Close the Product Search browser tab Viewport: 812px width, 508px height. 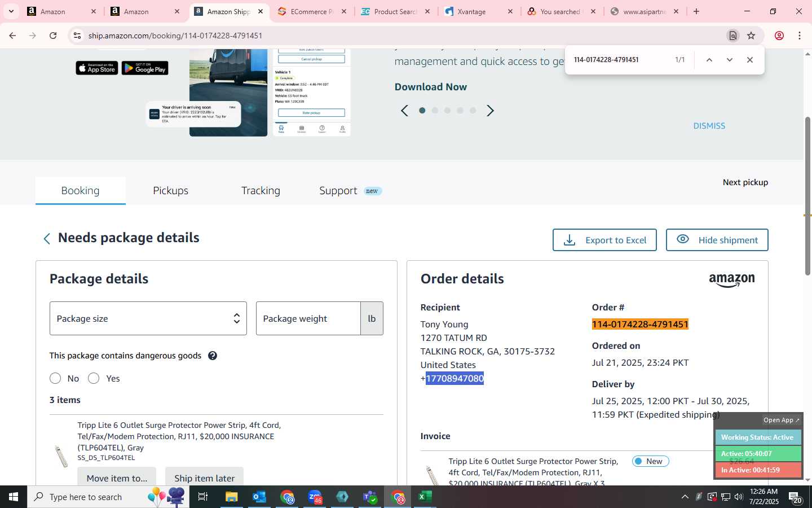click(x=427, y=11)
